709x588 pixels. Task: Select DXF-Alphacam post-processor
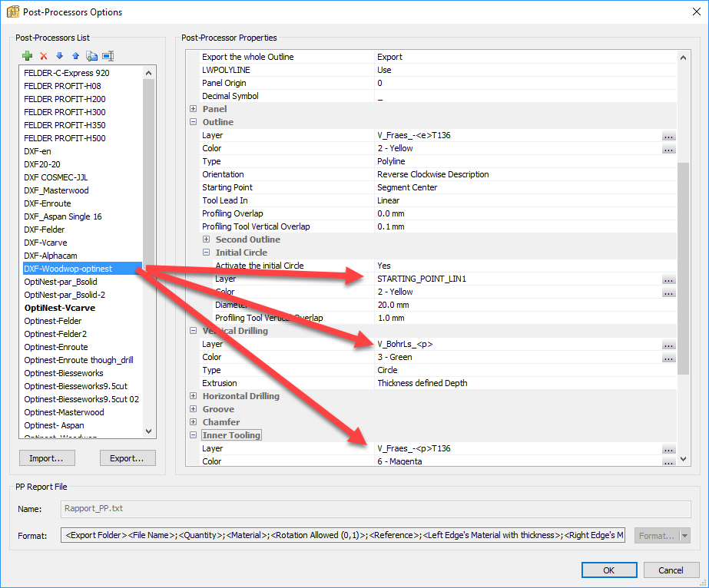(51, 256)
